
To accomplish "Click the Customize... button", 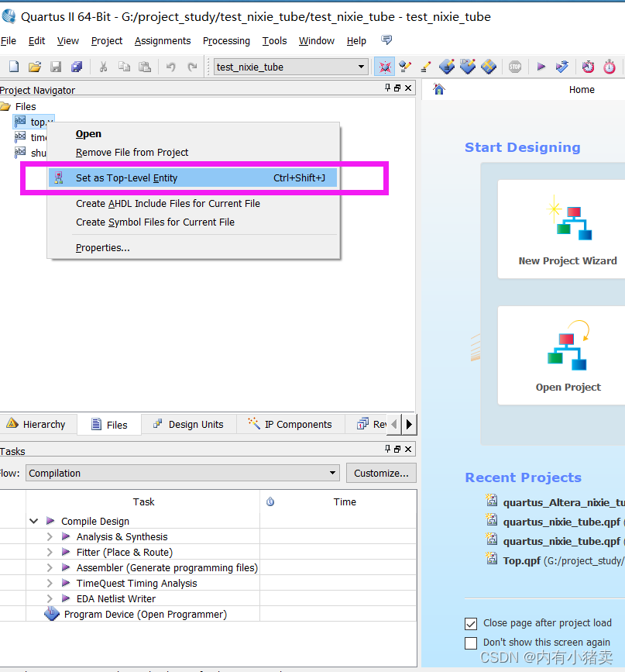I will click(381, 473).
